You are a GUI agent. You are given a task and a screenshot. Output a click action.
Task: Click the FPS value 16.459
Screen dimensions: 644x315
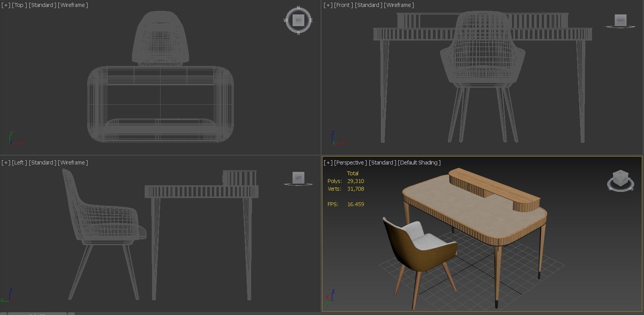coord(355,204)
